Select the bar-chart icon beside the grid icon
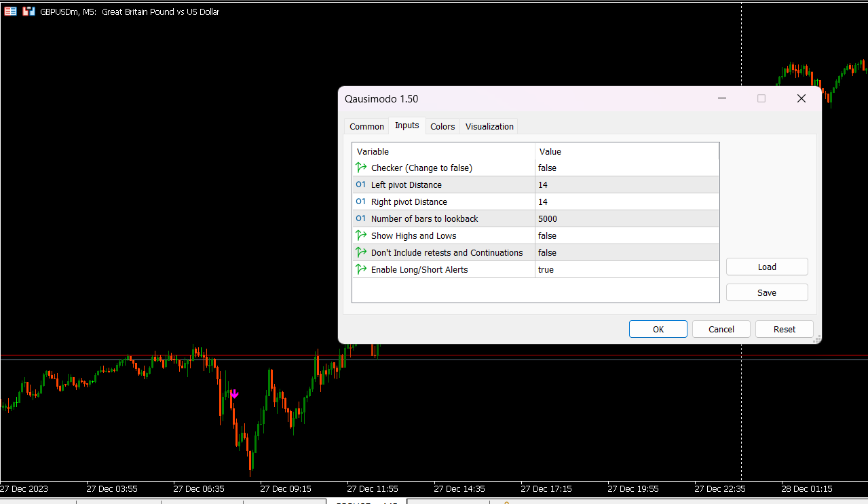This screenshot has width=868, height=504. (27, 11)
